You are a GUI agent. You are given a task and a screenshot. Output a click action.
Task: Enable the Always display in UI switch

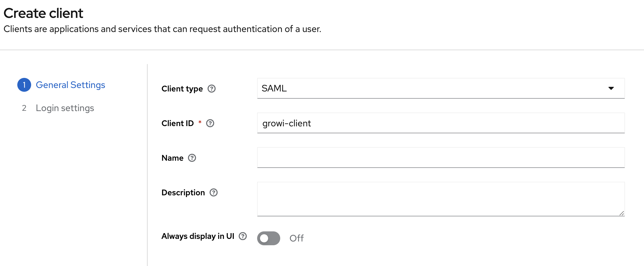pos(268,238)
